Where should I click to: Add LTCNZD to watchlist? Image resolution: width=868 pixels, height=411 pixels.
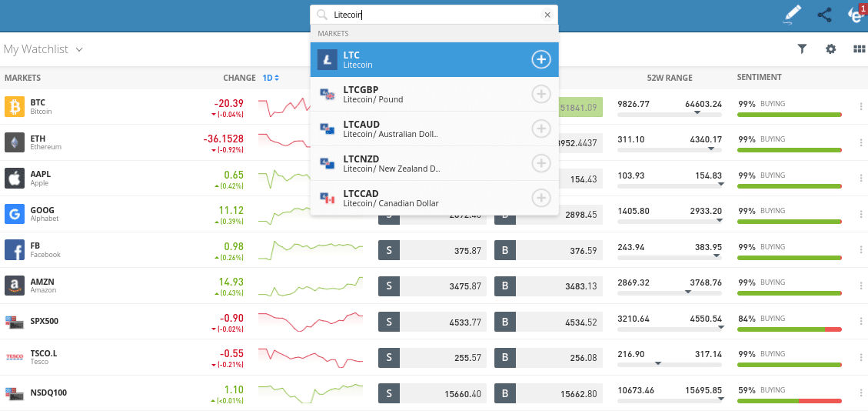[540, 163]
